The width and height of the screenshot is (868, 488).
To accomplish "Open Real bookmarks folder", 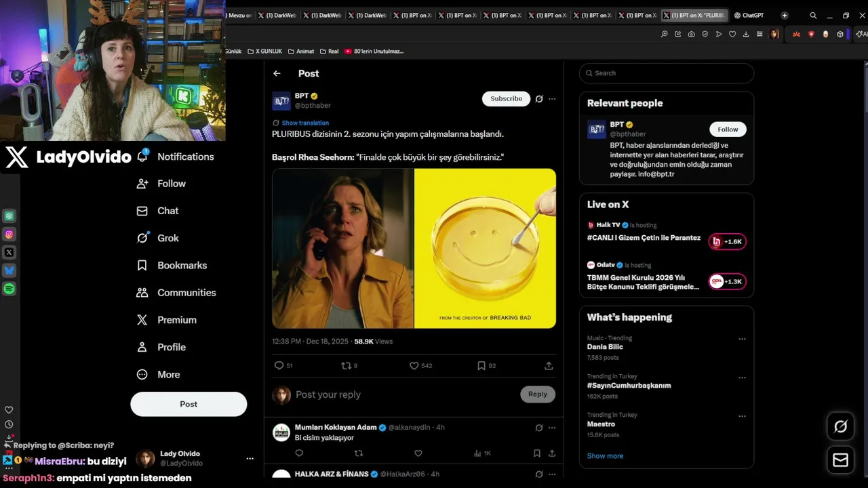I will tap(329, 51).
